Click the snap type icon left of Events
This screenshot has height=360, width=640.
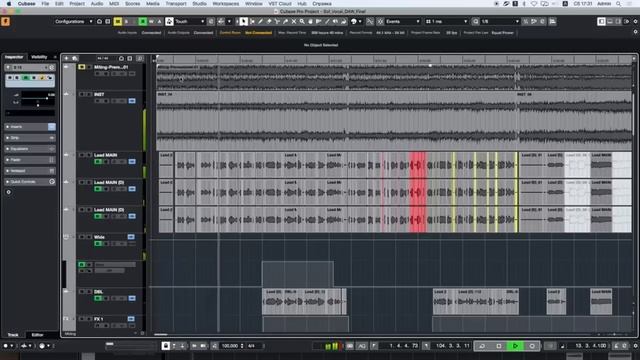pyautogui.click(x=380, y=22)
